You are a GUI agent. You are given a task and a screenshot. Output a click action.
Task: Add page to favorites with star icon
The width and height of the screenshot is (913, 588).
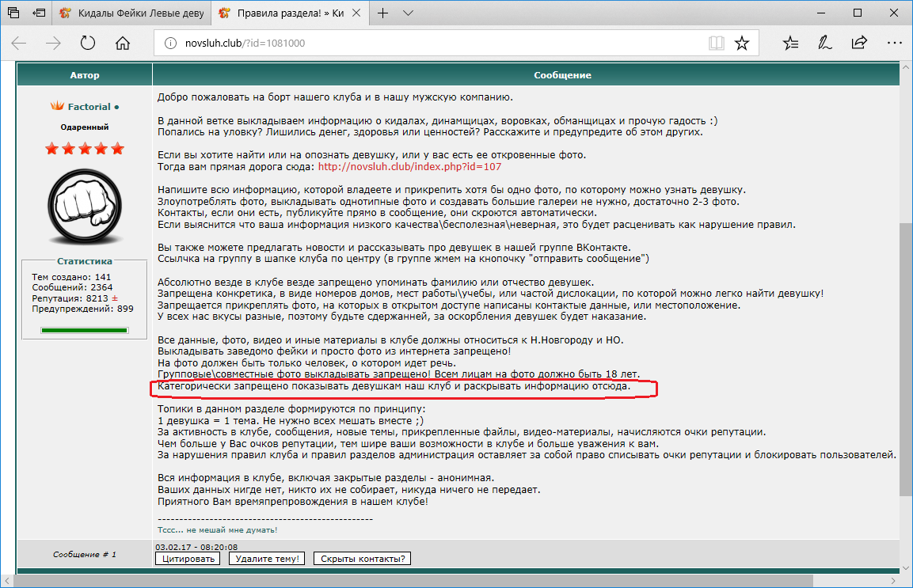pyautogui.click(x=742, y=44)
